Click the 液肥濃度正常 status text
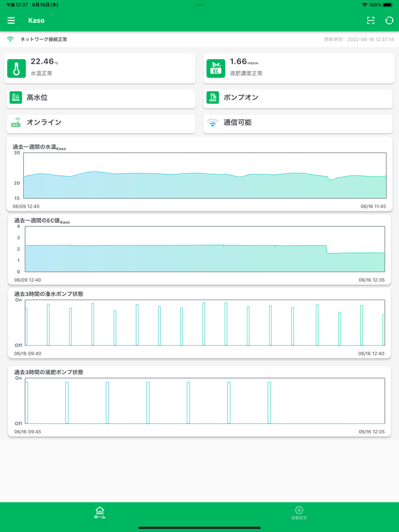This screenshot has height=532, width=399. pyautogui.click(x=246, y=73)
